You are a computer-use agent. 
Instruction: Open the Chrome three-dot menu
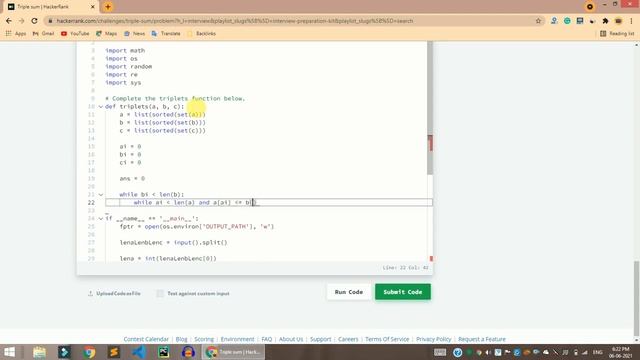631,21
